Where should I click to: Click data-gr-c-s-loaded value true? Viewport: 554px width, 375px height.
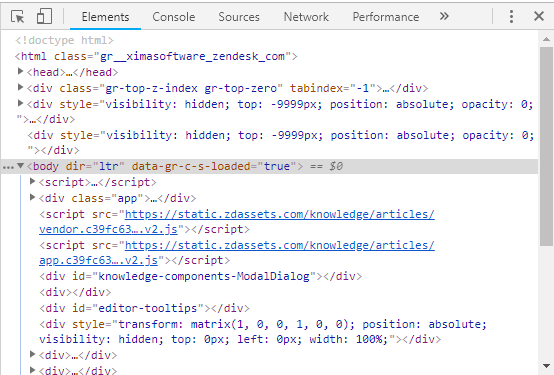click(x=277, y=166)
